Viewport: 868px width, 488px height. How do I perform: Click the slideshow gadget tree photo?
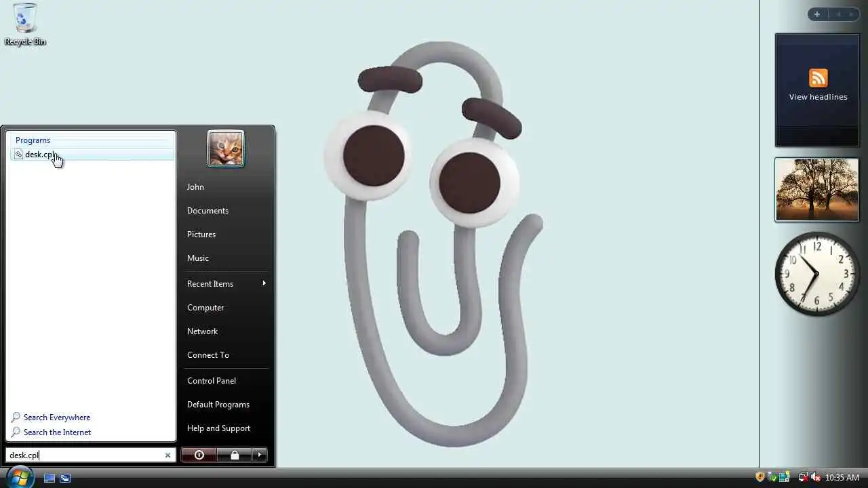tap(817, 190)
